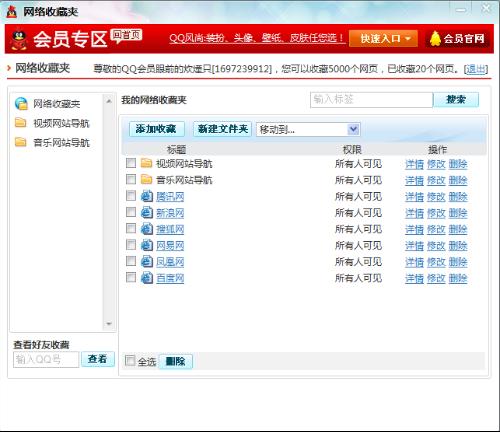Open 音乐网站导航 in the left tree
The height and width of the screenshot is (432, 500).
point(61,143)
